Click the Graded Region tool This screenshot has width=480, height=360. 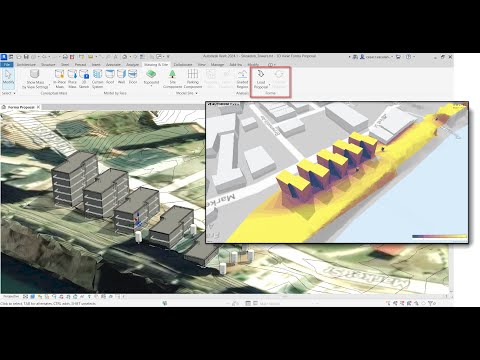click(242, 79)
